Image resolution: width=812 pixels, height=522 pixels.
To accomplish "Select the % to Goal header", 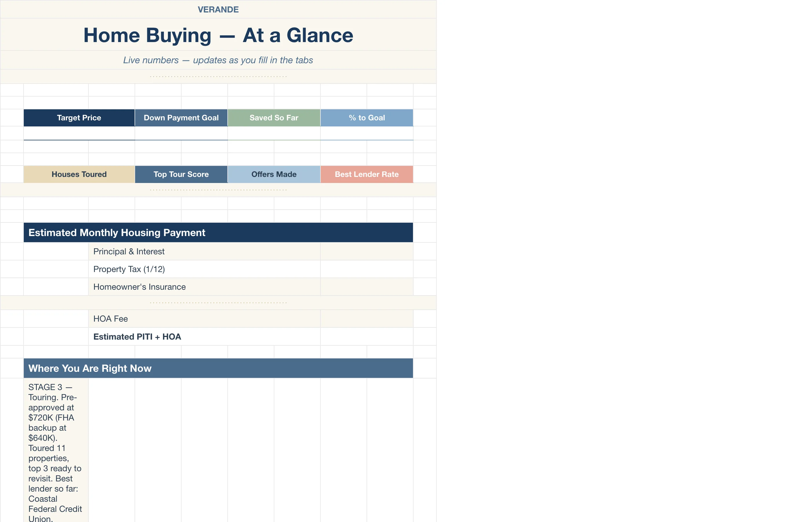I will point(367,118).
